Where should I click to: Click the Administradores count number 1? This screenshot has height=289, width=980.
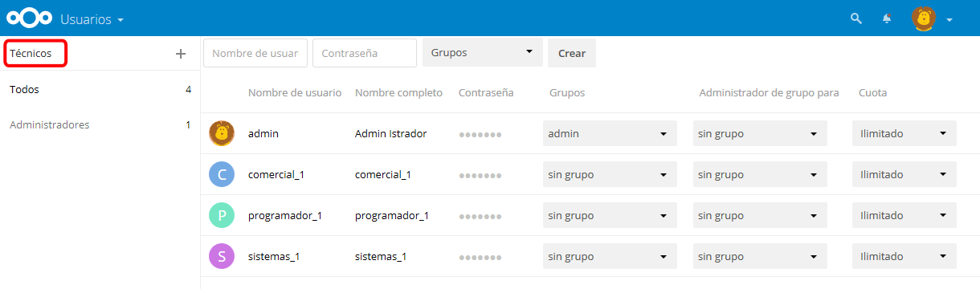(x=188, y=125)
